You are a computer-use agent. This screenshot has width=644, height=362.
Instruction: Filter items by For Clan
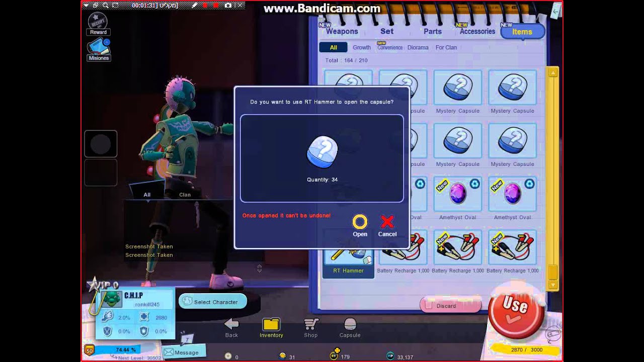pos(446,47)
